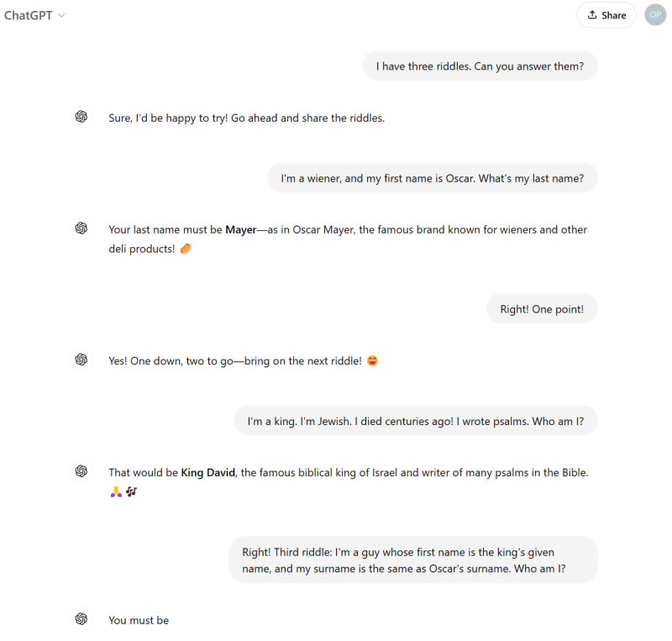Select the Jewish king psalms riddle bubble

415,421
